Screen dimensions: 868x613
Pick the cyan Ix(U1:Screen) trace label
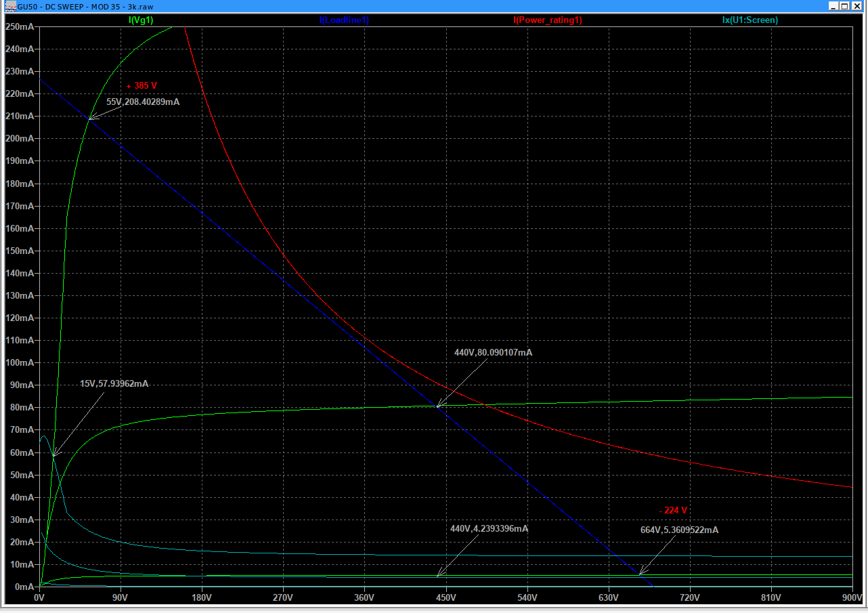(750, 20)
